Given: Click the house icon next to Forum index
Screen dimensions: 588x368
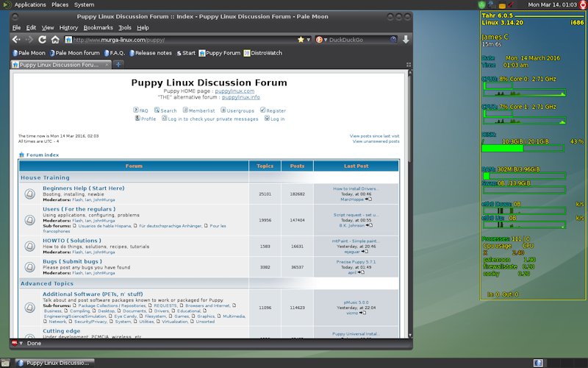Looking at the screenshot, I should coord(22,155).
